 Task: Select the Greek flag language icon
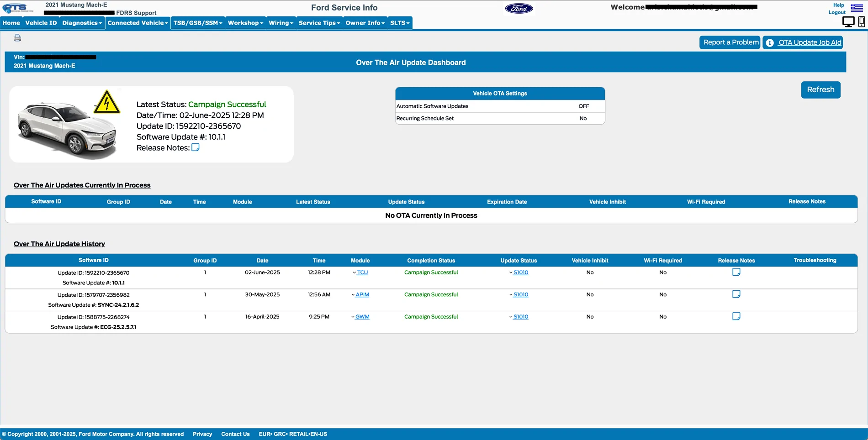(857, 8)
